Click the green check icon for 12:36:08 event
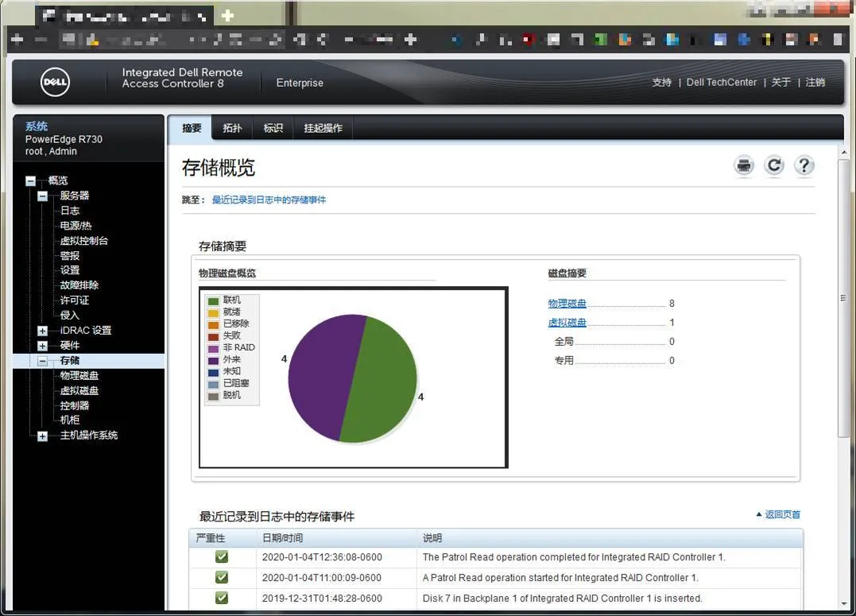 click(222, 557)
